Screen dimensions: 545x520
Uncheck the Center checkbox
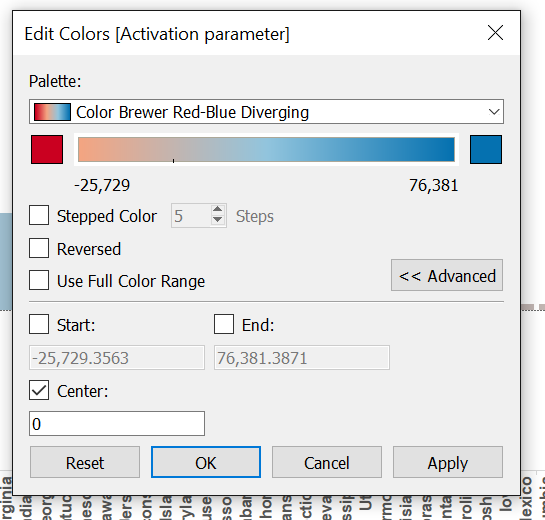39,390
